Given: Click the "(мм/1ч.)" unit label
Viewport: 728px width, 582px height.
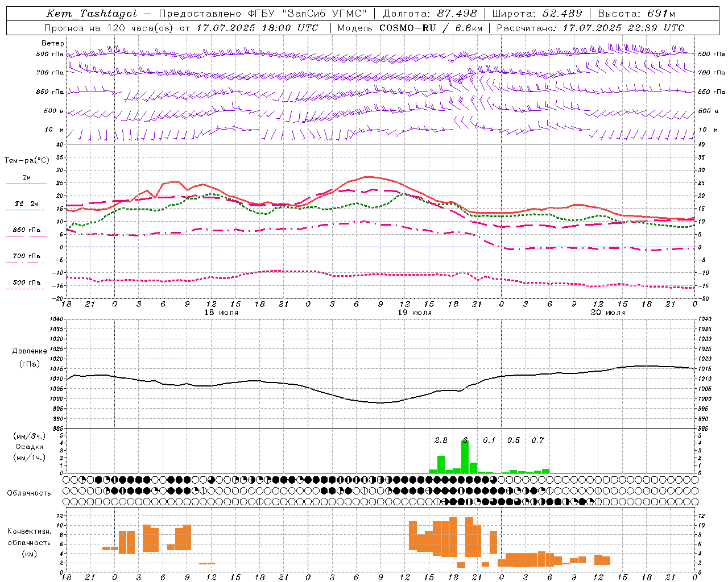Looking at the screenshot, I should click(30, 457).
